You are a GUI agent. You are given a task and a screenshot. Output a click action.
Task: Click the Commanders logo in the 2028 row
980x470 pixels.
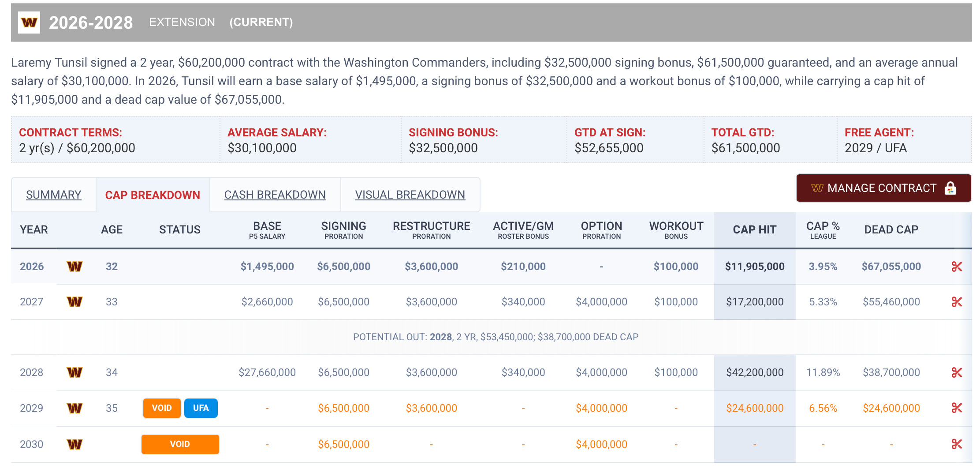(75, 372)
